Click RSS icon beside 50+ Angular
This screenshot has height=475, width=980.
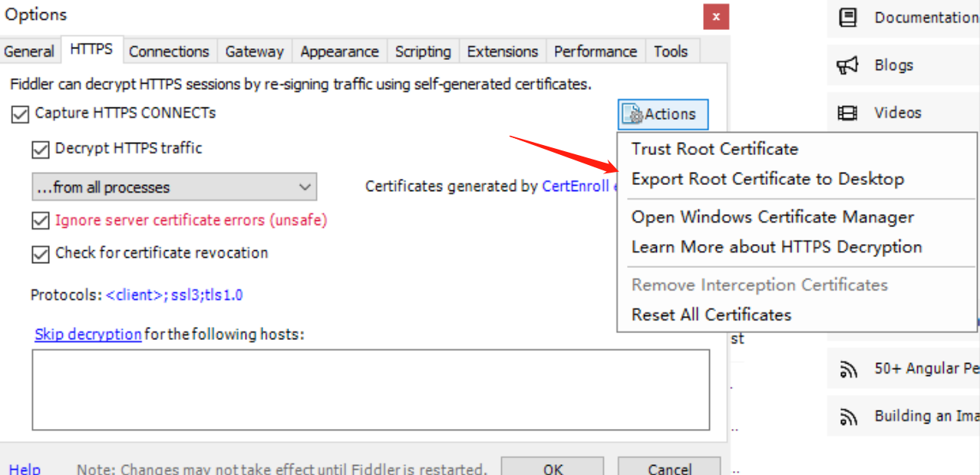pos(848,369)
